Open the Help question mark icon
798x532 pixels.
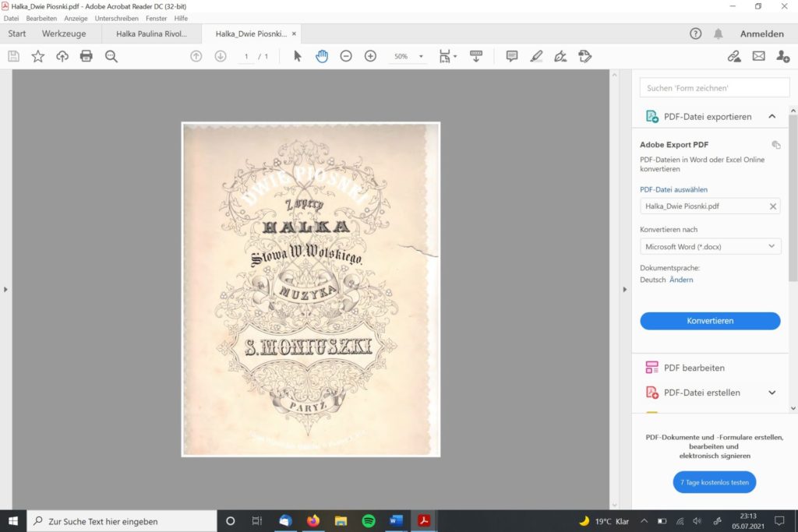[696, 33]
